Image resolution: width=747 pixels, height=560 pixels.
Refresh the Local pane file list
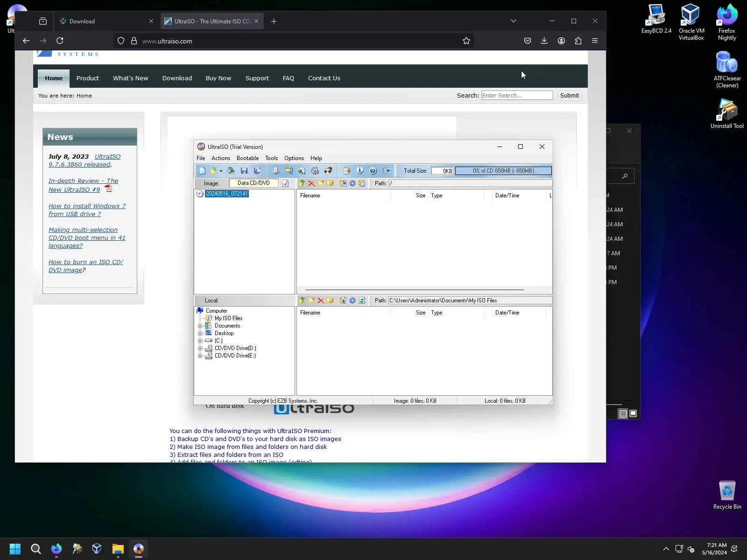[x=362, y=301]
